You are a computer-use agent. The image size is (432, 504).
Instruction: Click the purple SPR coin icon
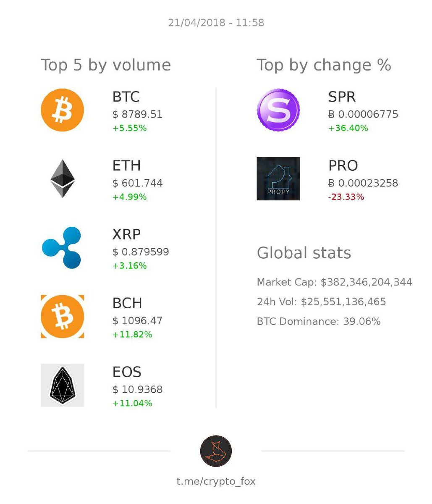(278, 110)
